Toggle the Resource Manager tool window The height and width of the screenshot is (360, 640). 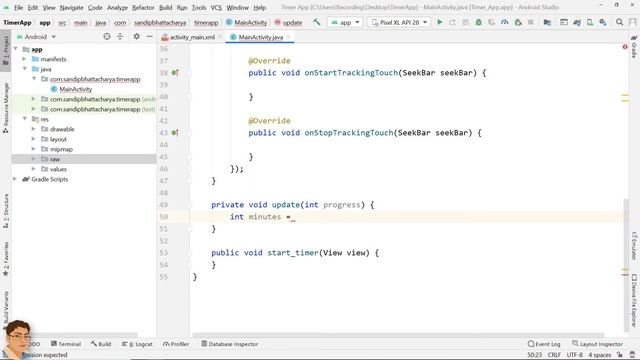click(6, 108)
